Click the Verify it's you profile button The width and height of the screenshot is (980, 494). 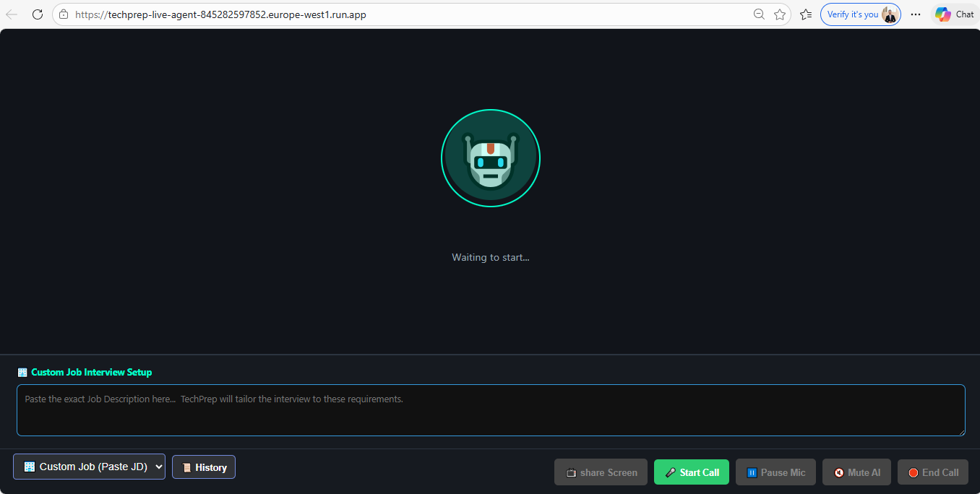pyautogui.click(x=861, y=14)
